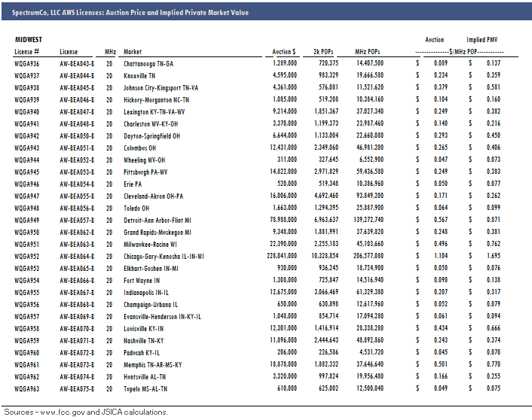Select the Milwaukee-Racine WI market row
This screenshot has width=532, height=420.
[151, 244]
